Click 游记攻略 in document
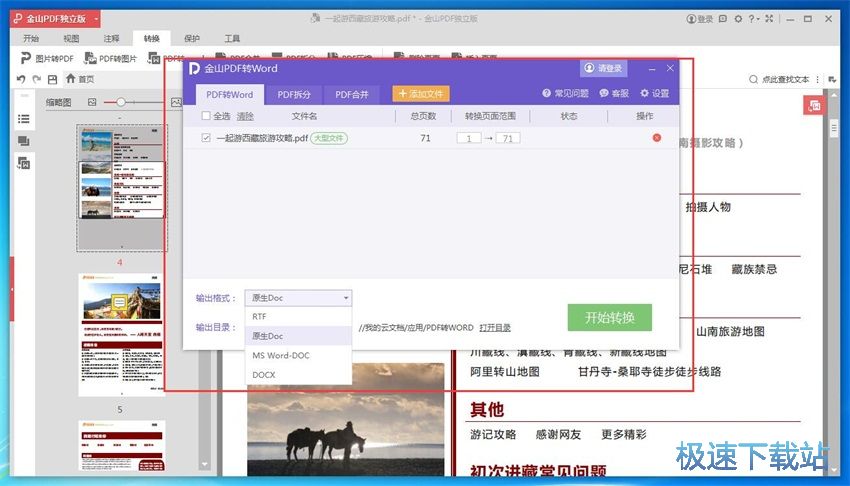Screen dimensions: 850x486 pos(493,435)
